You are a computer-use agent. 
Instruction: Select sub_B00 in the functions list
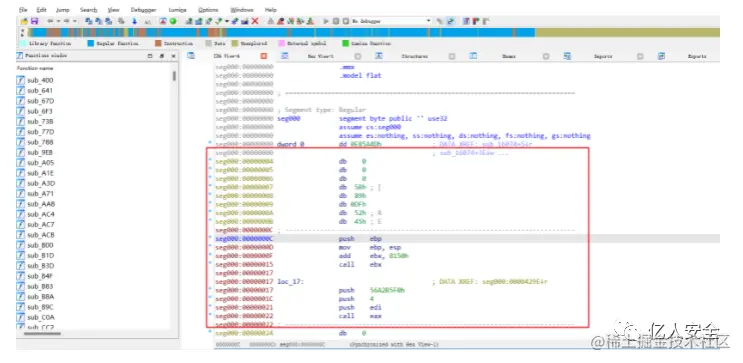click(x=40, y=245)
